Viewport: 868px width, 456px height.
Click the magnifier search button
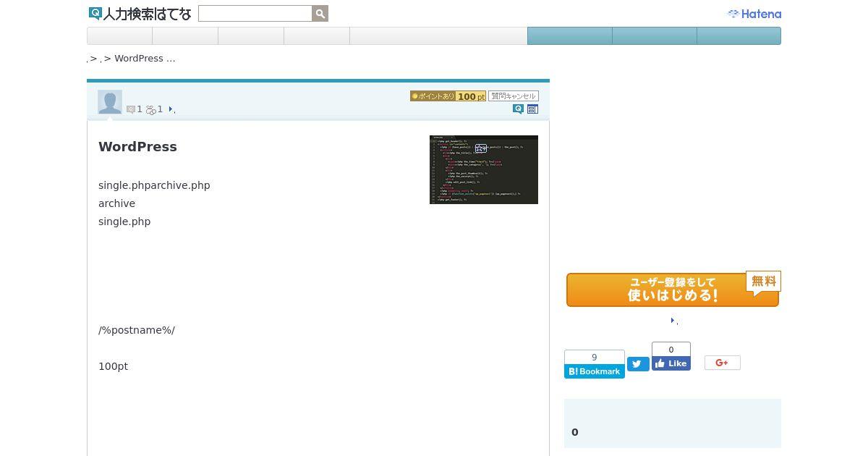320,14
